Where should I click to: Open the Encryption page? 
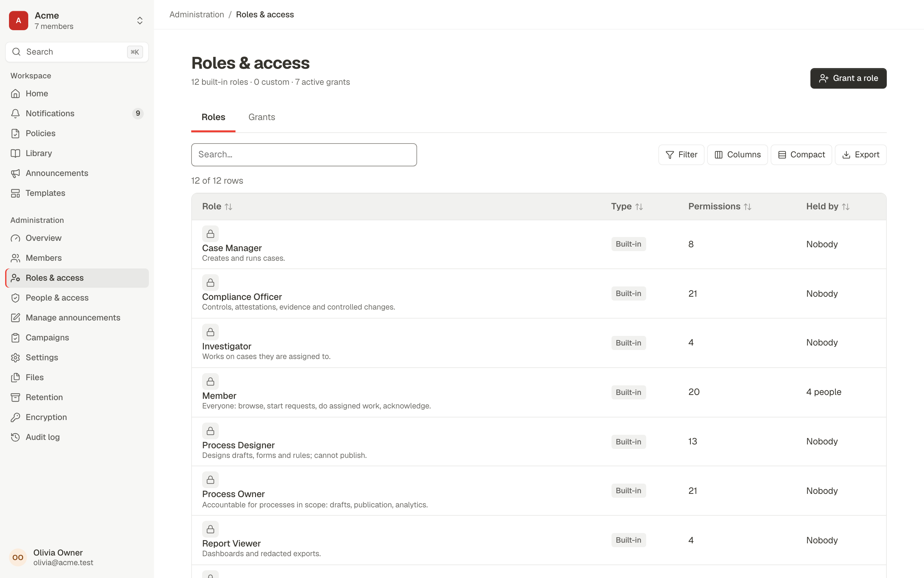(x=77, y=417)
